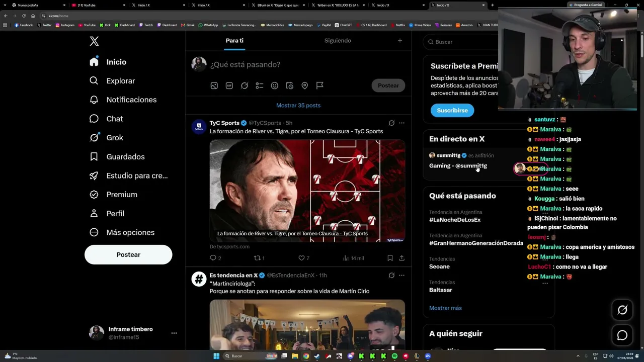Open Grok in the sidebar

click(106, 138)
